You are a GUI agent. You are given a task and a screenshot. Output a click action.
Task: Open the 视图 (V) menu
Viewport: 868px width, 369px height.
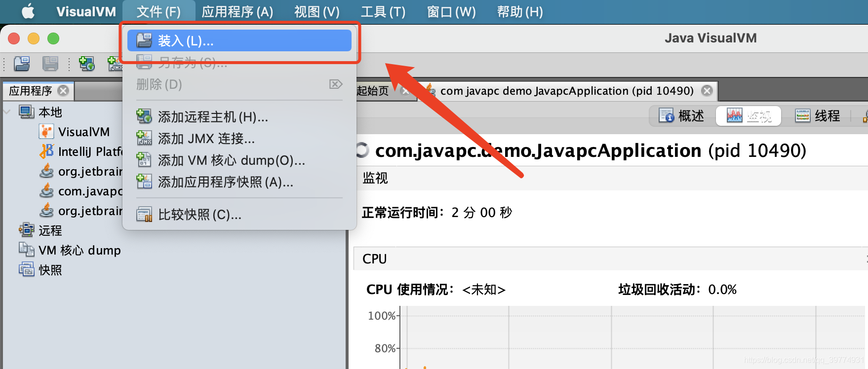(x=317, y=12)
